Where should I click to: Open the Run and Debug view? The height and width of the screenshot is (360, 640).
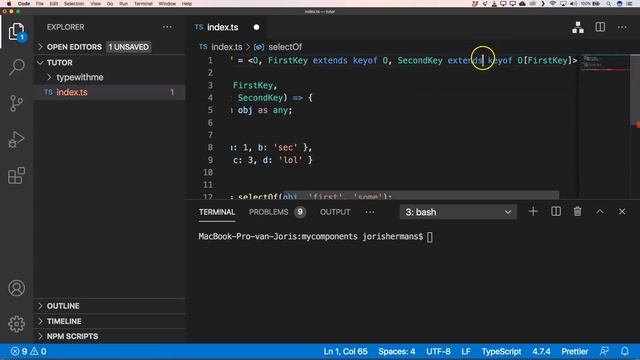tap(16, 139)
